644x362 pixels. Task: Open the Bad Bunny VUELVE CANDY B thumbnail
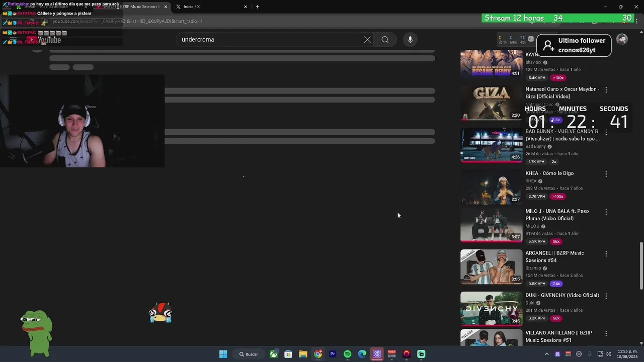point(492,145)
